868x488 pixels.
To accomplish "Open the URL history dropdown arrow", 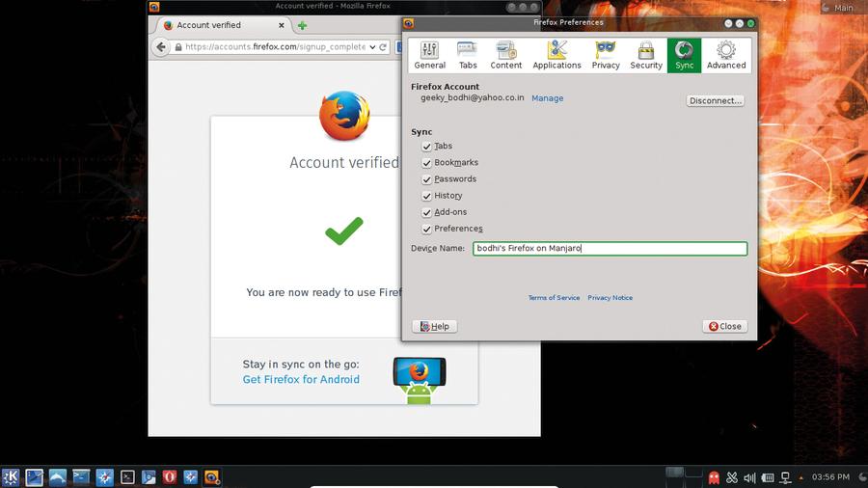I will click(x=372, y=47).
